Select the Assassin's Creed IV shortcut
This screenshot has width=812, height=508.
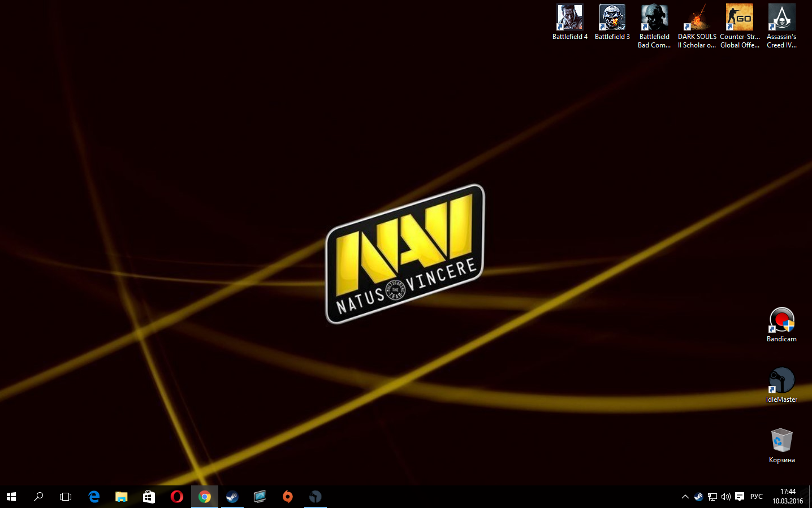[781, 27]
